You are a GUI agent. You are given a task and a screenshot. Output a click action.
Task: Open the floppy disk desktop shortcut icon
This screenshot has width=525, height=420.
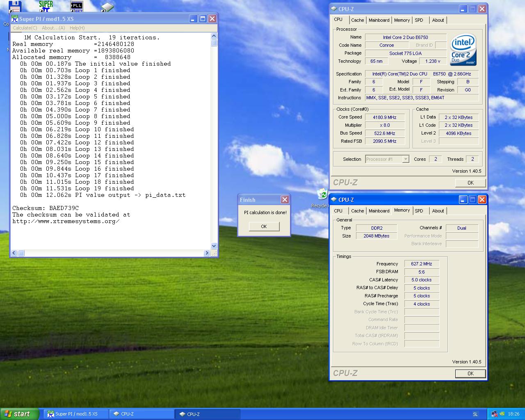[x=15, y=6]
